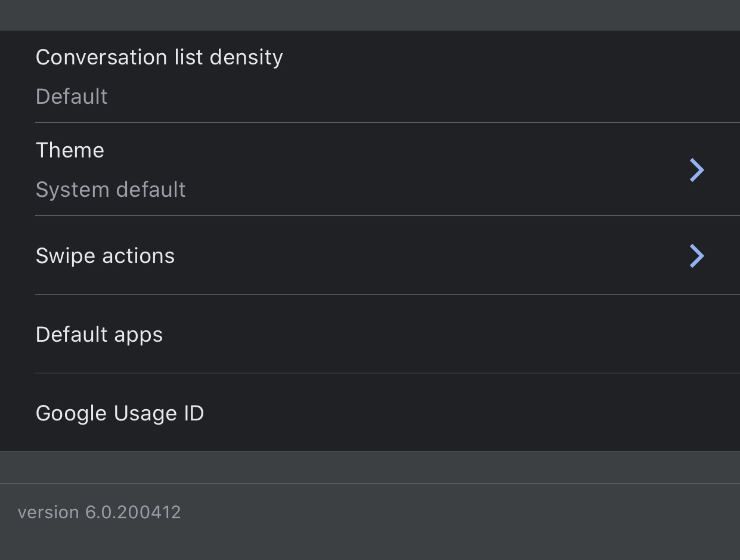Choose the density setting currently showing Default

(370, 76)
